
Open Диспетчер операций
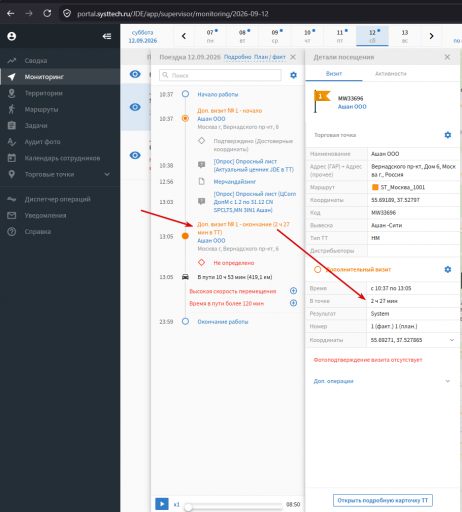coord(57,199)
